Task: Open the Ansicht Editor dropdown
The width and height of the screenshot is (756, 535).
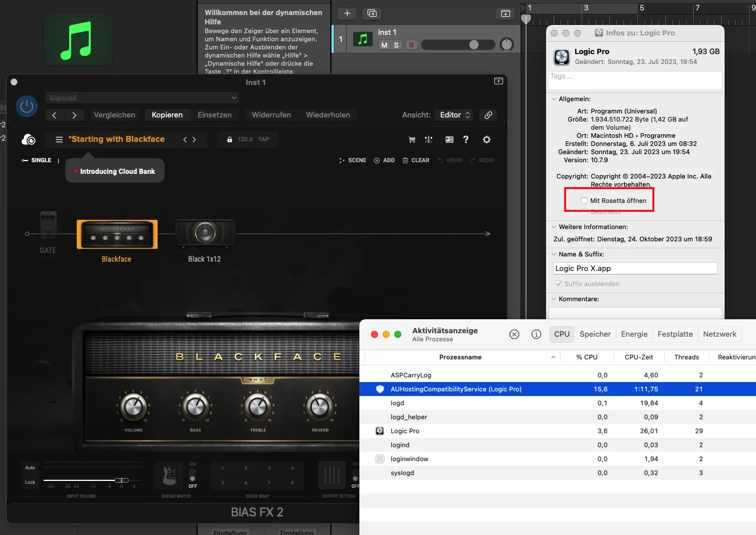Action: 454,115
